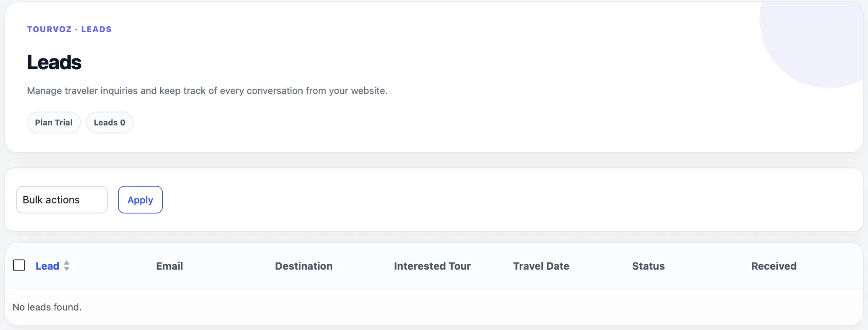Click the Received column header
The image size is (868, 330).
(774, 266)
